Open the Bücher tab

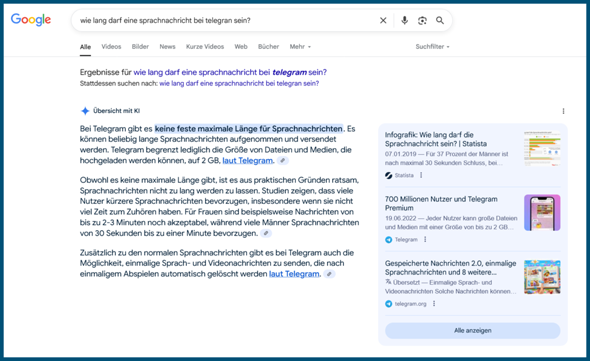click(268, 47)
